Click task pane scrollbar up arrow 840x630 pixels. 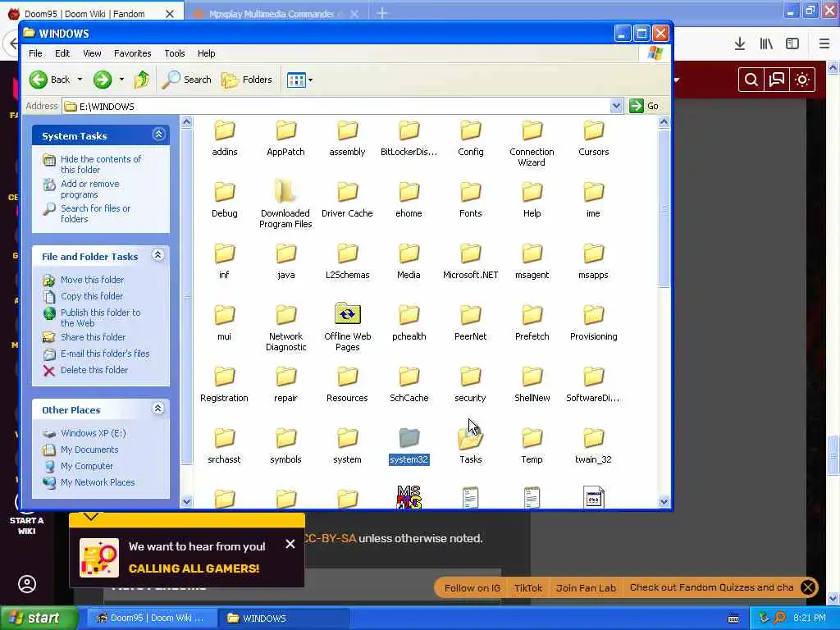[186, 121]
